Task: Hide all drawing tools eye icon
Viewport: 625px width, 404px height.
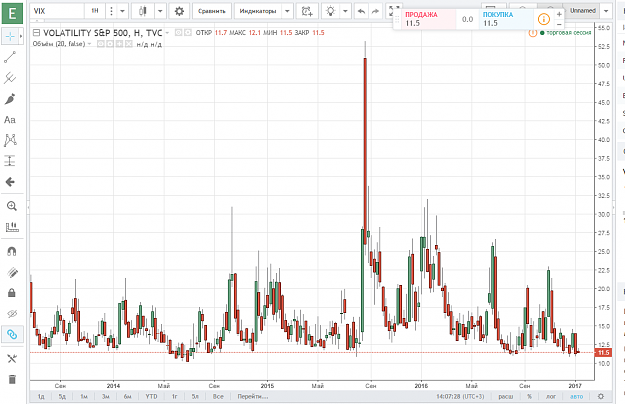Action: coord(12,314)
